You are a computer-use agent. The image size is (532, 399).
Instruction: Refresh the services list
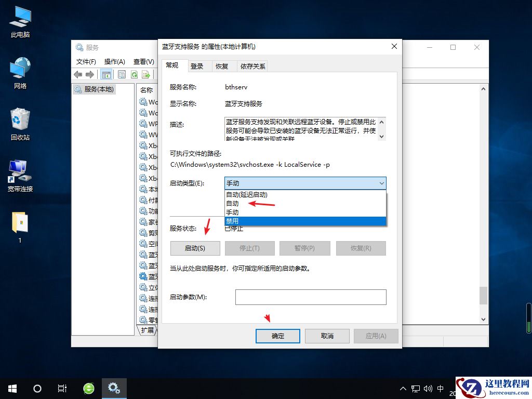pos(134,74)
